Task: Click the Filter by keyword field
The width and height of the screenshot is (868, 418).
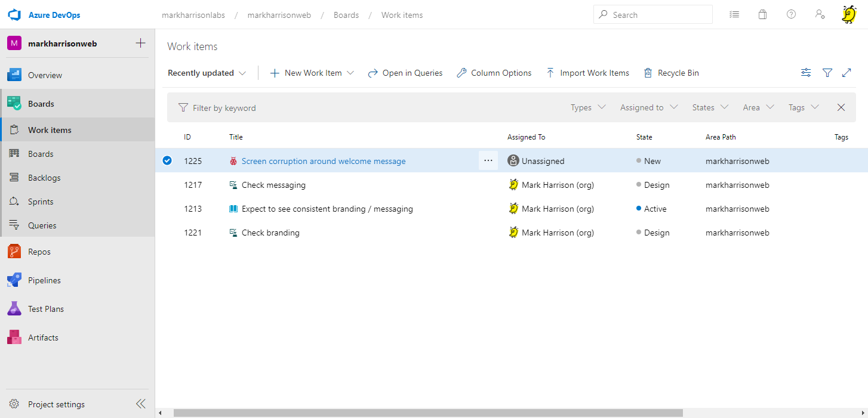Action: click(370, 108)
